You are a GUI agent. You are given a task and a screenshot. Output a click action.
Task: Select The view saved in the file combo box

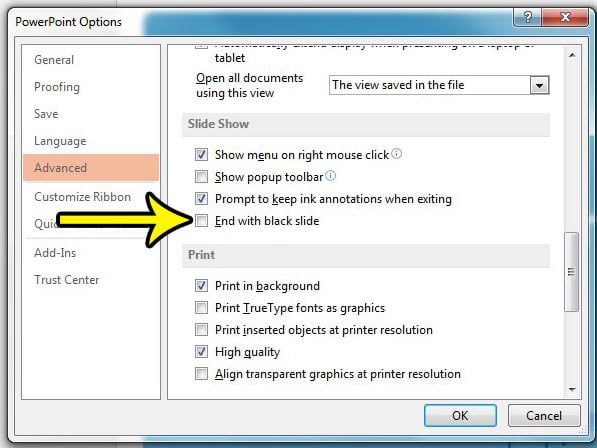click(439, 85)
